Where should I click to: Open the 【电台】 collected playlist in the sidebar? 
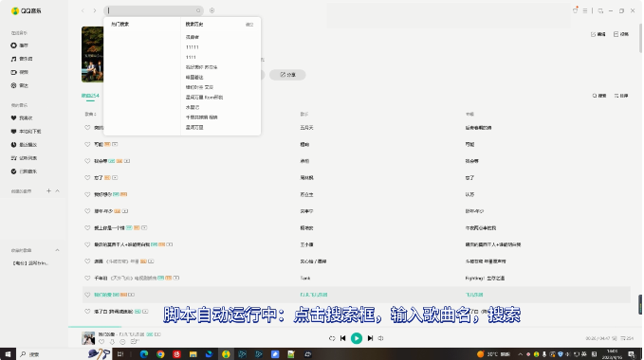30,263
